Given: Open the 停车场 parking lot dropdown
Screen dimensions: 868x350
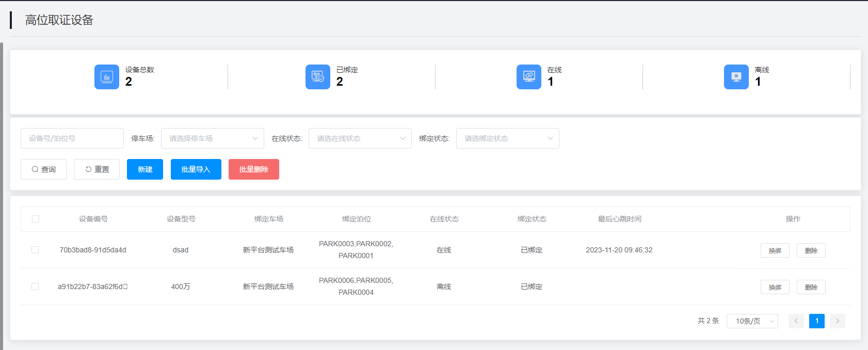Looking at the screenshot, I should [x=212, y=138].
